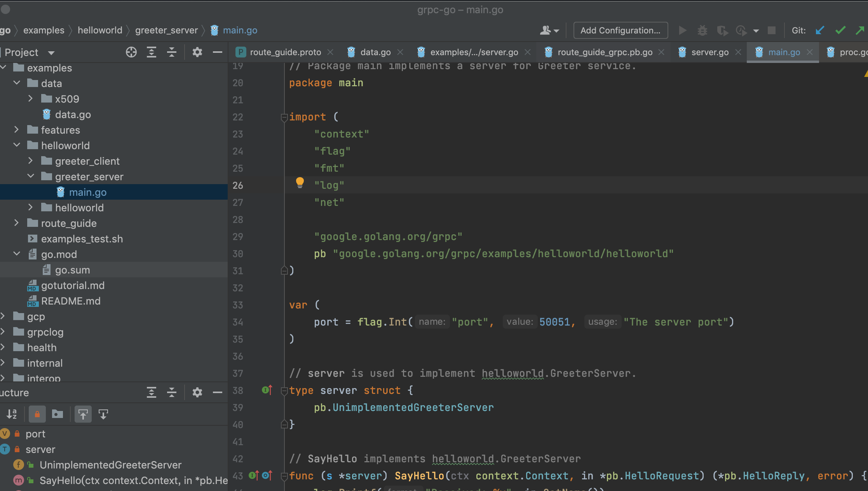Click the Add Configuration button
The width and height of the screenshot is (868, 491).
point(620,30)
